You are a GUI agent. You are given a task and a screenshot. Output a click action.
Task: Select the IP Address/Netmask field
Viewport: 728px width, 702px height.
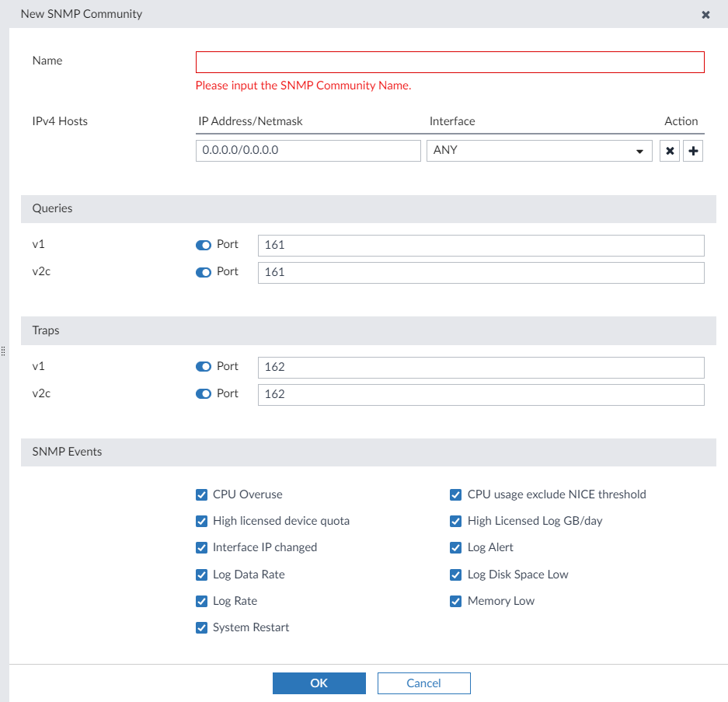308,150
